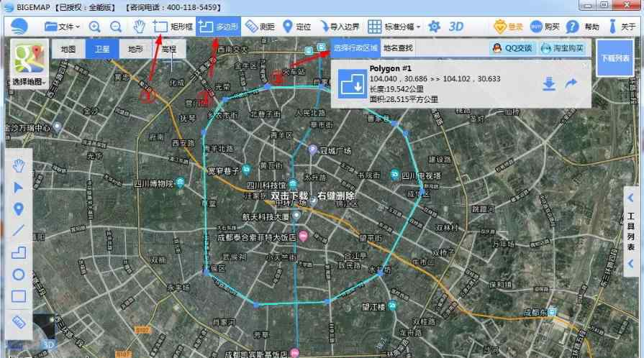
Task: Click 淘宝购买 Taobao purchase link
Action: [x=562, y=48]
